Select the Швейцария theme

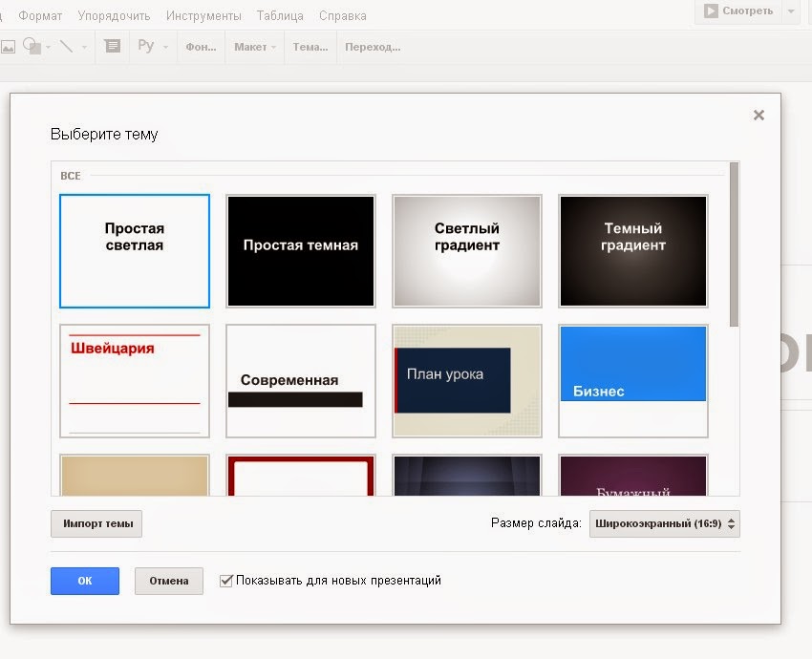pos(135,381)
